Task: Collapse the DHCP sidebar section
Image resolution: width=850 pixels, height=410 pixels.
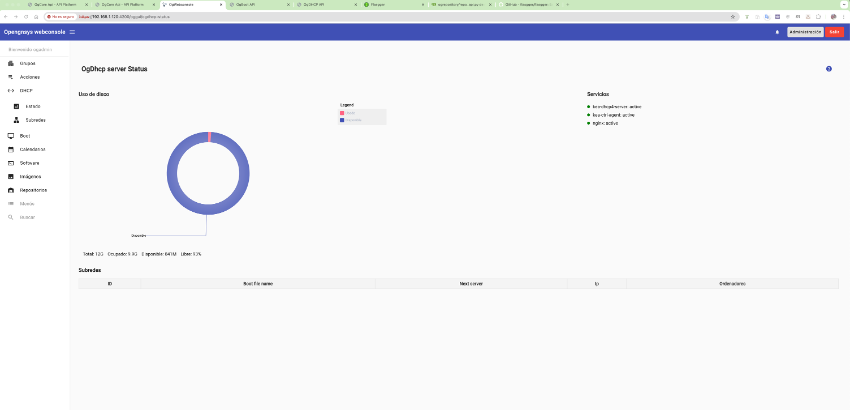Action: 26,90
